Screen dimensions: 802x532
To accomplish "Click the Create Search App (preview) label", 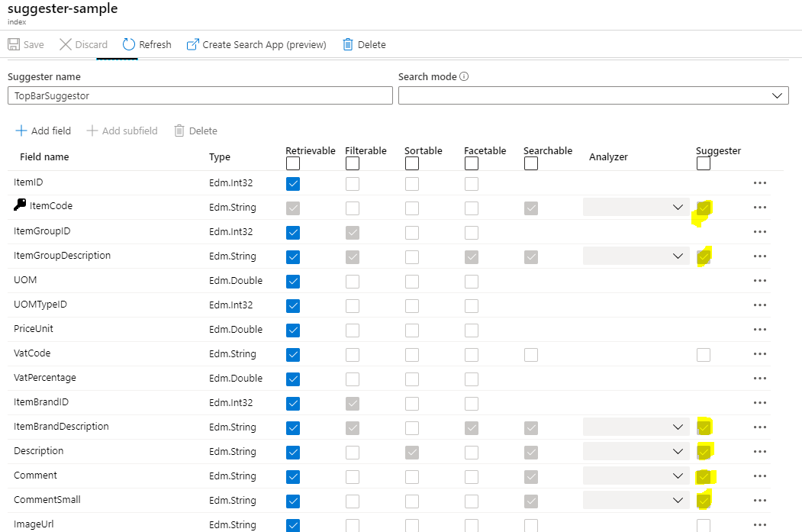I will pyautogui.click(x=265, y=44).
